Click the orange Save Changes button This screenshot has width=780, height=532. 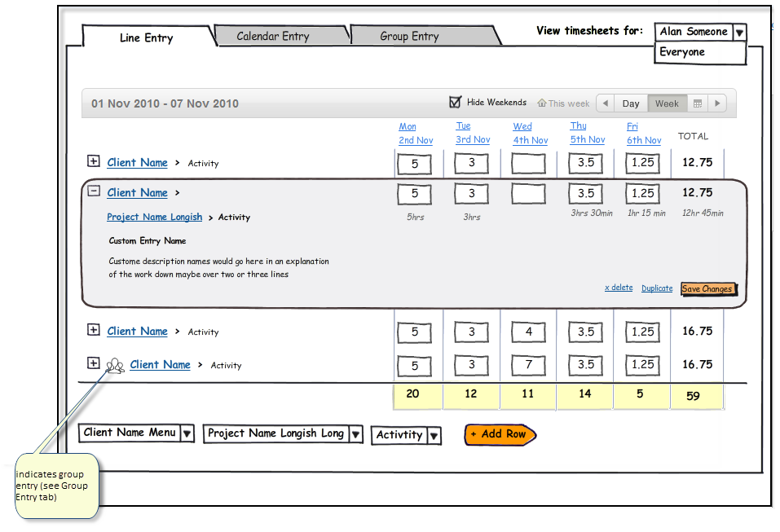click(x=707, y=288)
